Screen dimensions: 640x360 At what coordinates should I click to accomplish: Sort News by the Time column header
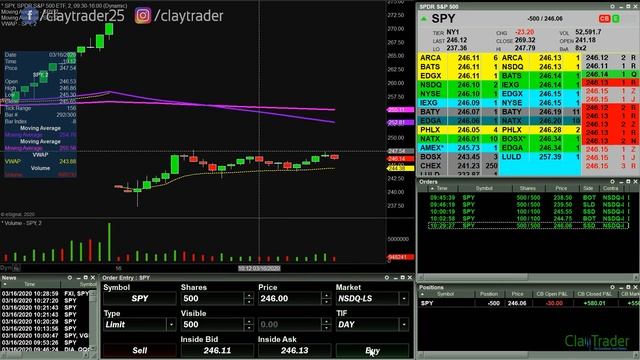(30, 284)
